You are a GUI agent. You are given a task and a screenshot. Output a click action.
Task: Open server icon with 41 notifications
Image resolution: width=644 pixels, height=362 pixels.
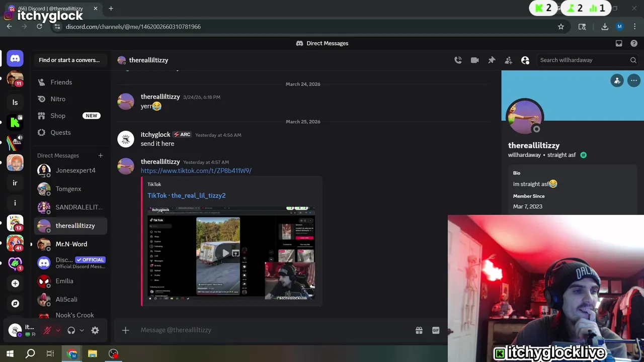click(15, 243)
